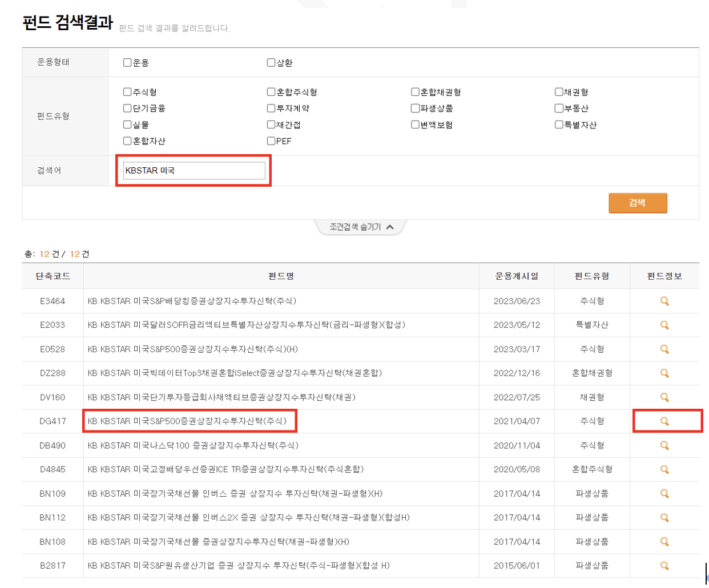This screenshot has width=709, height=588.
Task: Select fund name KB KBSTAR 미국S&P배당킹증권상장지수투자신탁(주식)
Action: coord(192,301)
